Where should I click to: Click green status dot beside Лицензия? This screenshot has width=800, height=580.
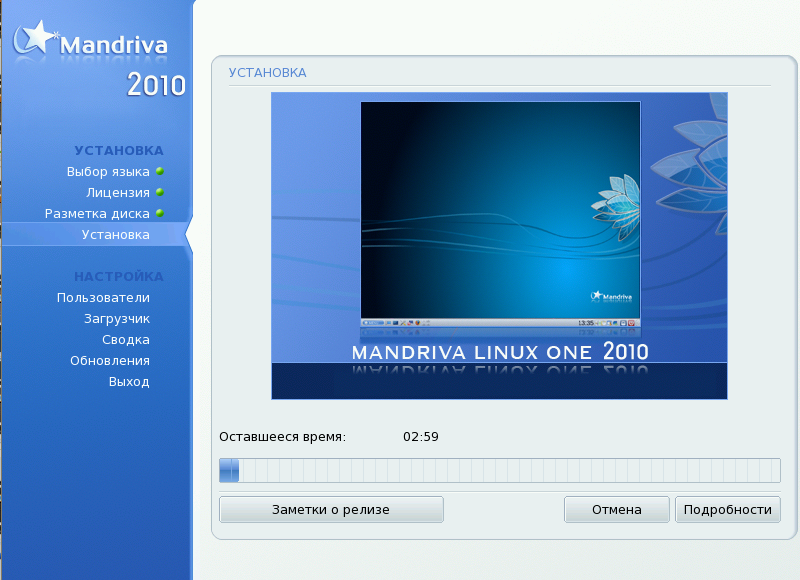coord(160,192)
